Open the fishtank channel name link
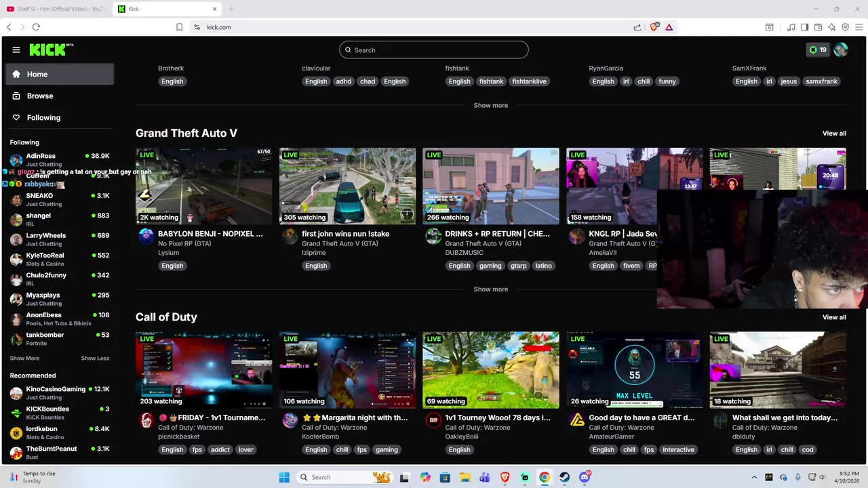The image size is (868, 488). point(457,68)
